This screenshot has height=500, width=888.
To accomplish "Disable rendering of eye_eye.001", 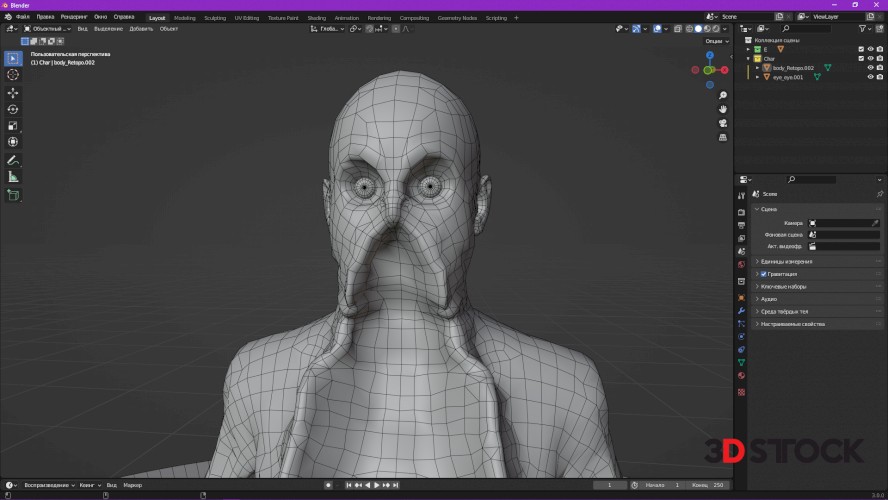I will tap(880, 77).
